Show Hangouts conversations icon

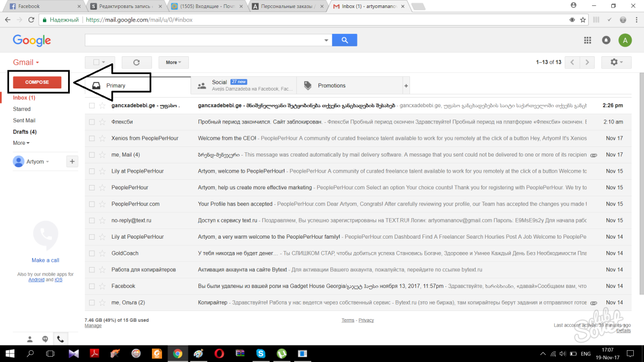[45, 339]
